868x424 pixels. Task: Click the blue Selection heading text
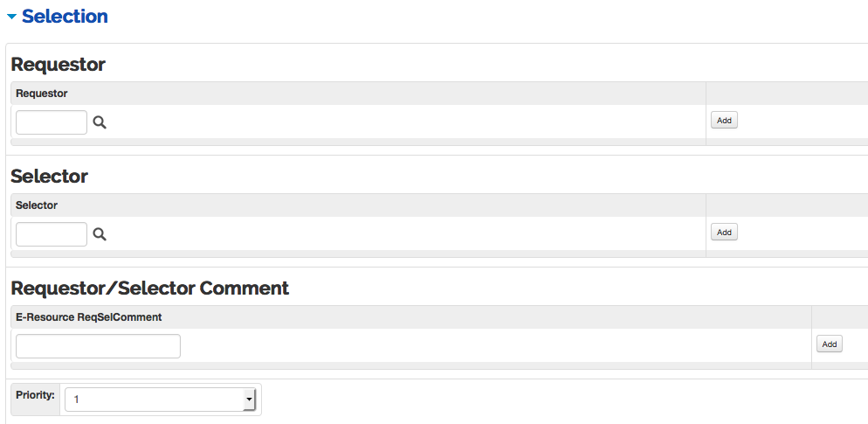coord(65,17)
